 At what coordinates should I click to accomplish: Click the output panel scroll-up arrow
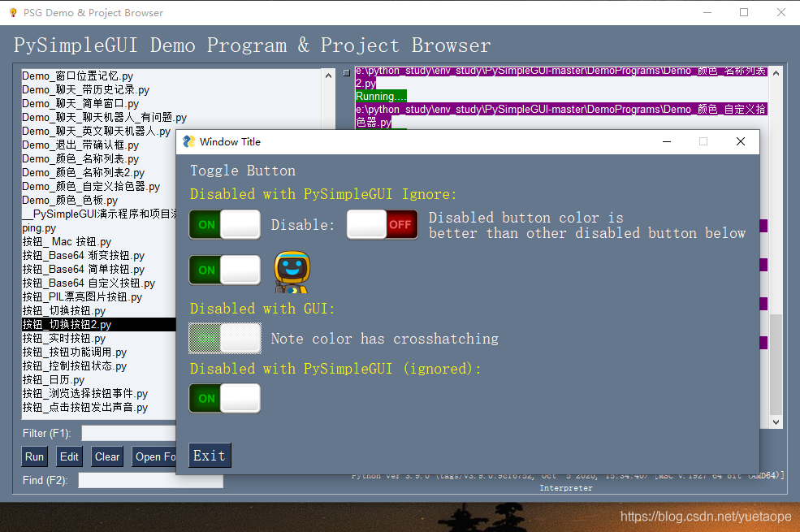click(x=776, y=73)
